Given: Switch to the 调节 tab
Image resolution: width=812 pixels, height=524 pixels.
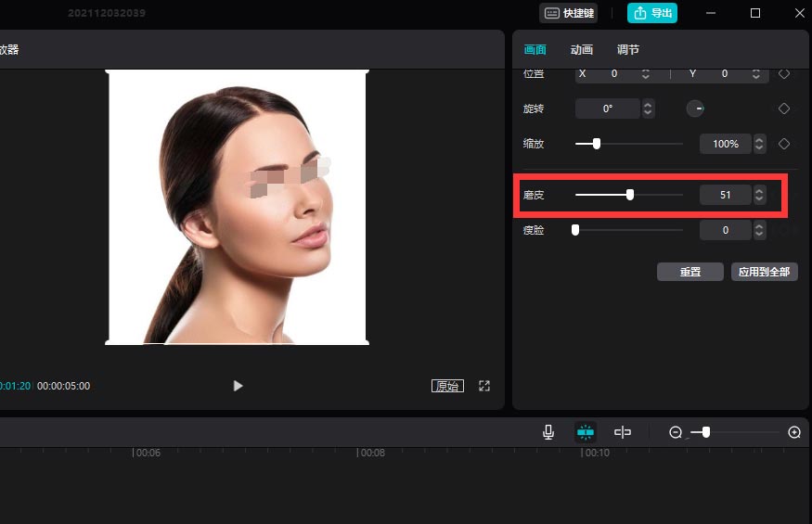Looking at the screenshot, I should point(628,50).
